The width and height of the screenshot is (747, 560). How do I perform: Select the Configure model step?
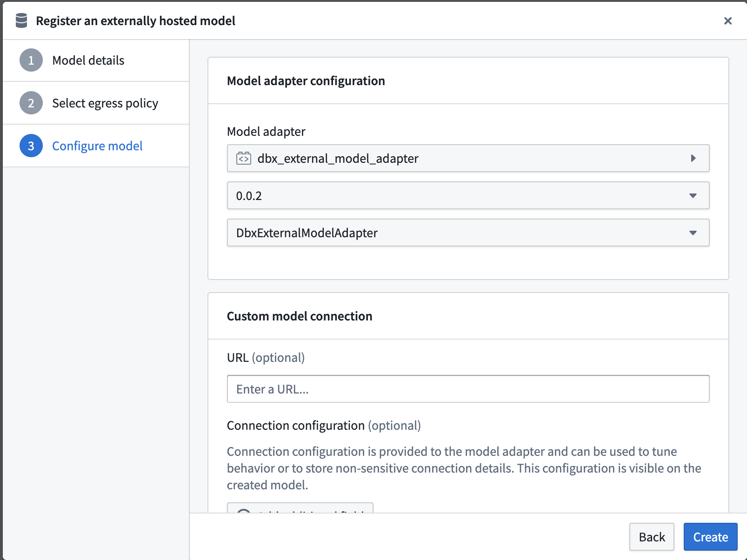[97, 146]
